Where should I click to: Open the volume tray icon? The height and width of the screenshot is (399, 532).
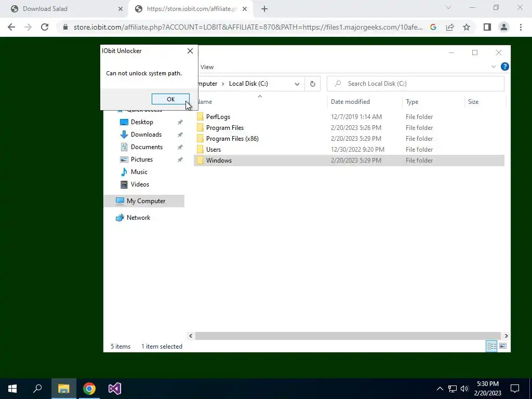click(x=464, y=389)
